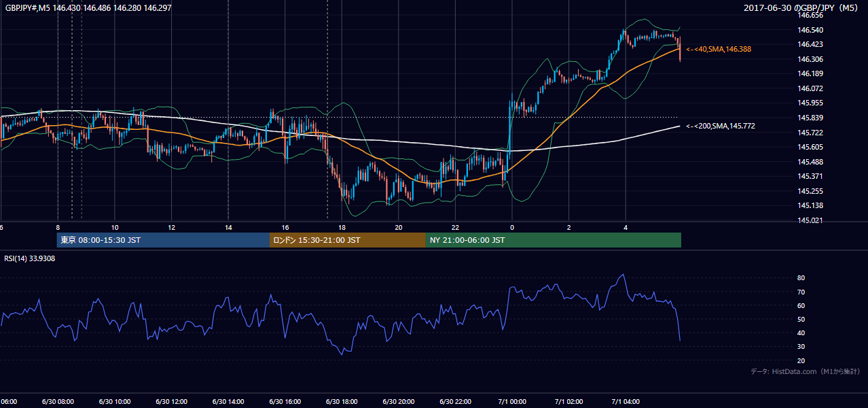Click the 2017-06-30 のGBP/JPY (M5) heading
Viewport: 868px width, 408px height.
pyautogui.click(x=802, y=7)
